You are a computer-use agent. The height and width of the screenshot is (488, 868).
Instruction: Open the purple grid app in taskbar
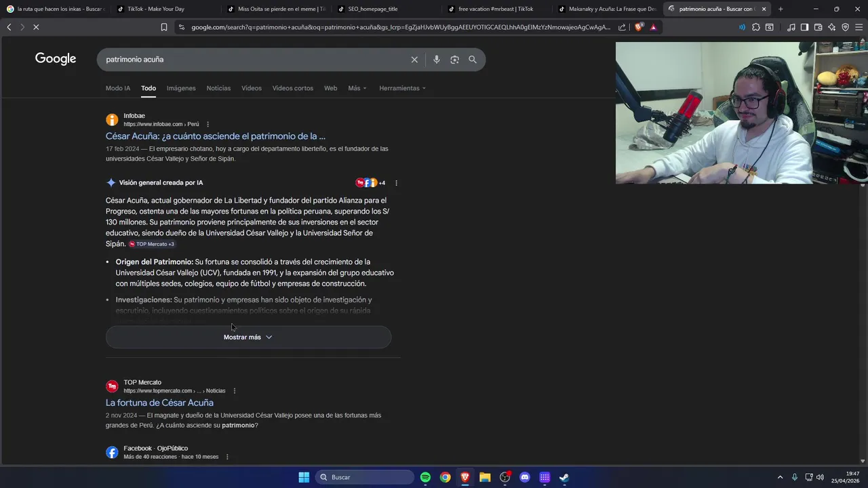tap(545, 477)
